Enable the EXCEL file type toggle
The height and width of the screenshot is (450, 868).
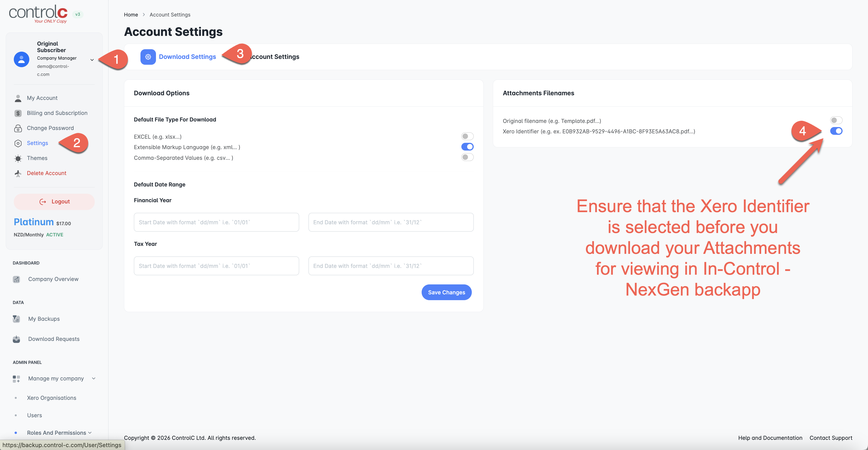(467, 136)
